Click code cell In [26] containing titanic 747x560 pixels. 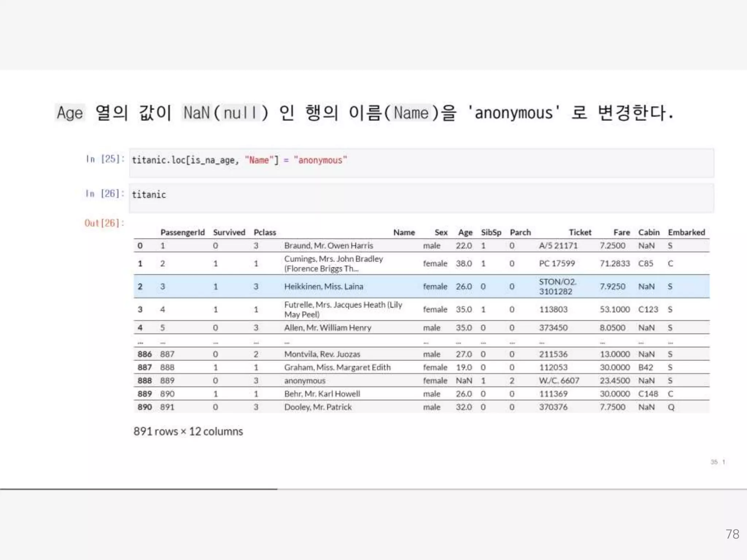click(421, 198)
